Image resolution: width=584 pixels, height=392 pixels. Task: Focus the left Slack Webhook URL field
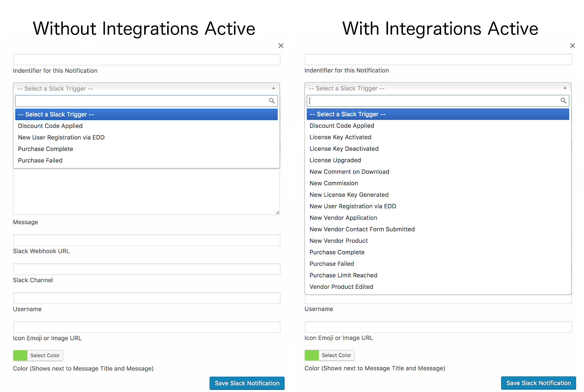click(147, 240)
